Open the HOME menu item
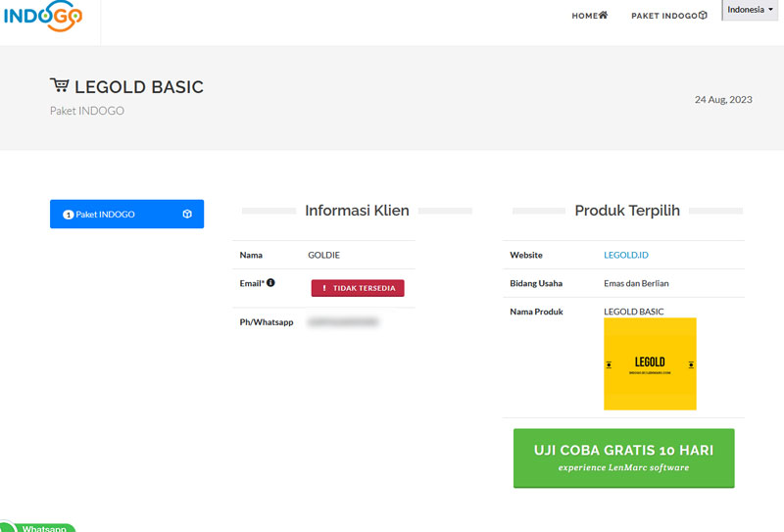This screenshot has height=532, width=784. coord(590,16)
